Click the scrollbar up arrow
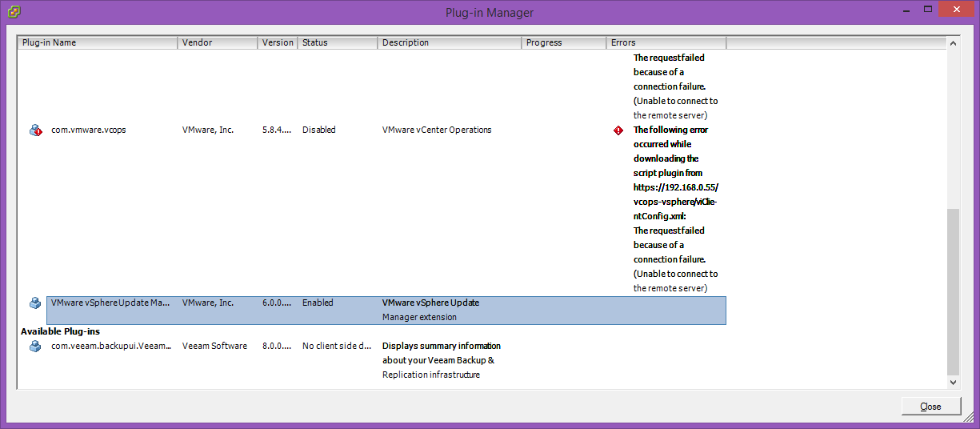The image size is (980, 429). [952, 42]
